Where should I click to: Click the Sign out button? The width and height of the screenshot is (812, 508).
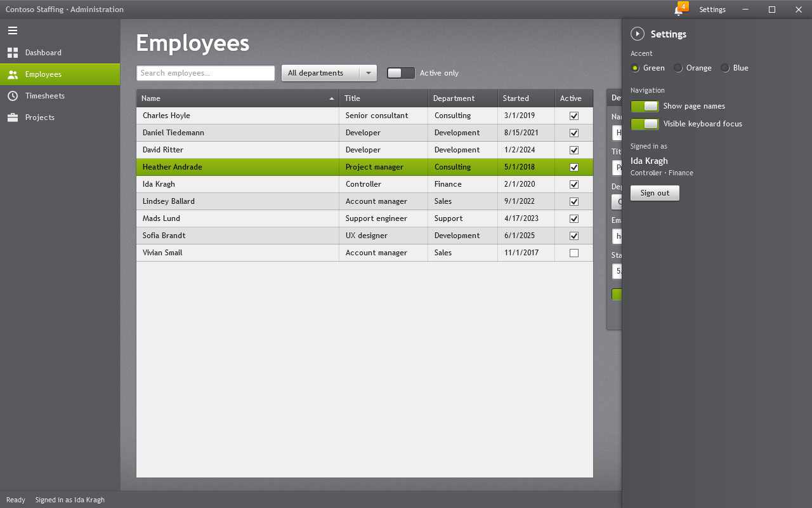tap(655, 193)
